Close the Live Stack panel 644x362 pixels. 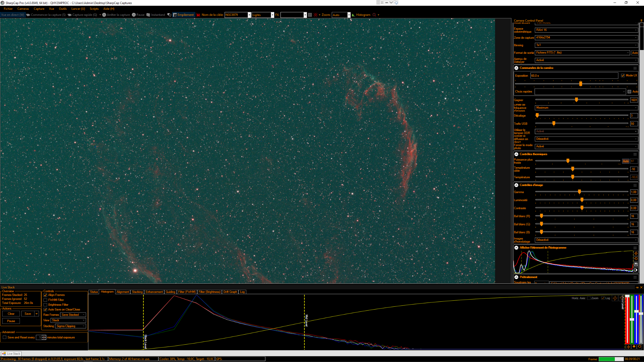point(641,287)
